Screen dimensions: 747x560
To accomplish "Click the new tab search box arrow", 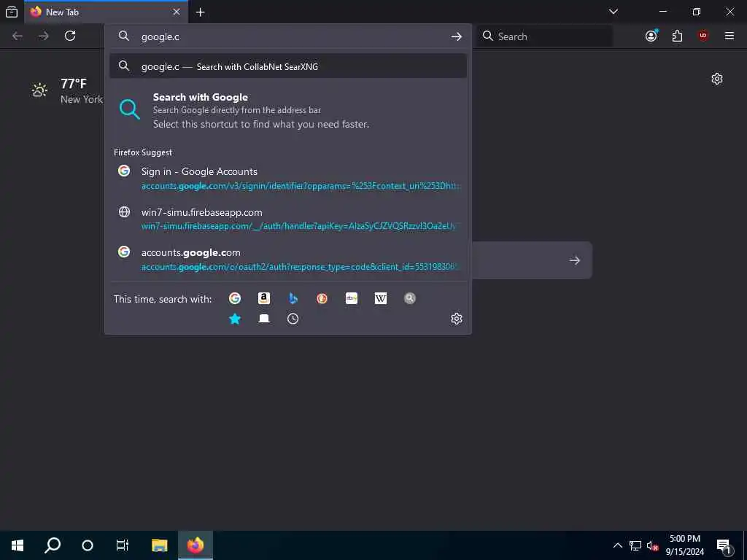I will tap(575, 260).
